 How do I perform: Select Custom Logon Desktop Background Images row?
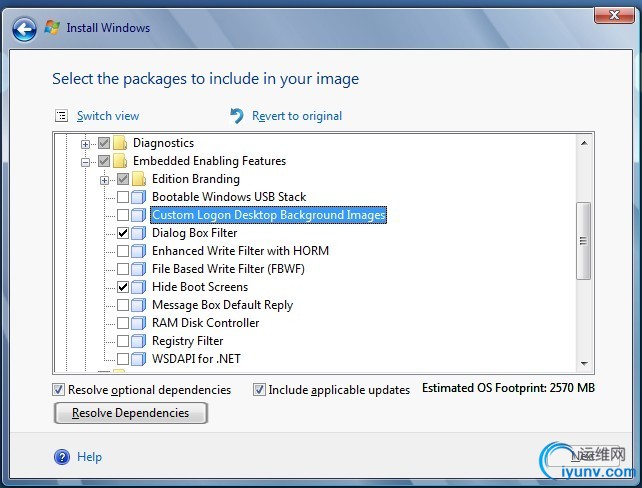269,215
